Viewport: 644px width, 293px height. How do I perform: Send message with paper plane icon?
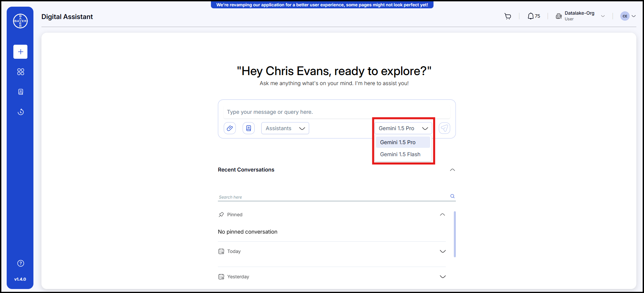click(x=444, y=128)
